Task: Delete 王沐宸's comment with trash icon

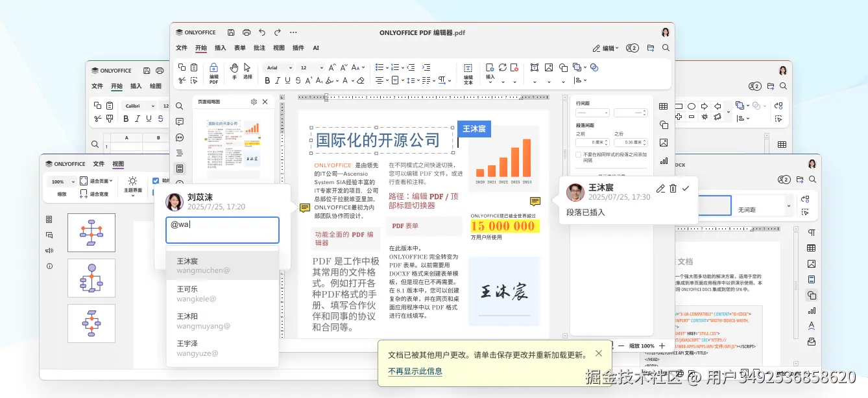Action: pyautogui.click(x=673, y=189)
